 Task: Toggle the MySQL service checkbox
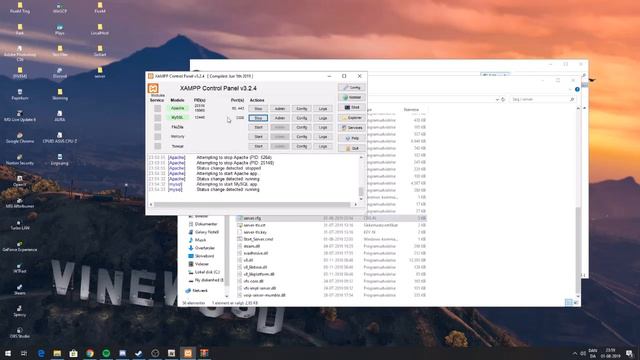click(158, 118)
